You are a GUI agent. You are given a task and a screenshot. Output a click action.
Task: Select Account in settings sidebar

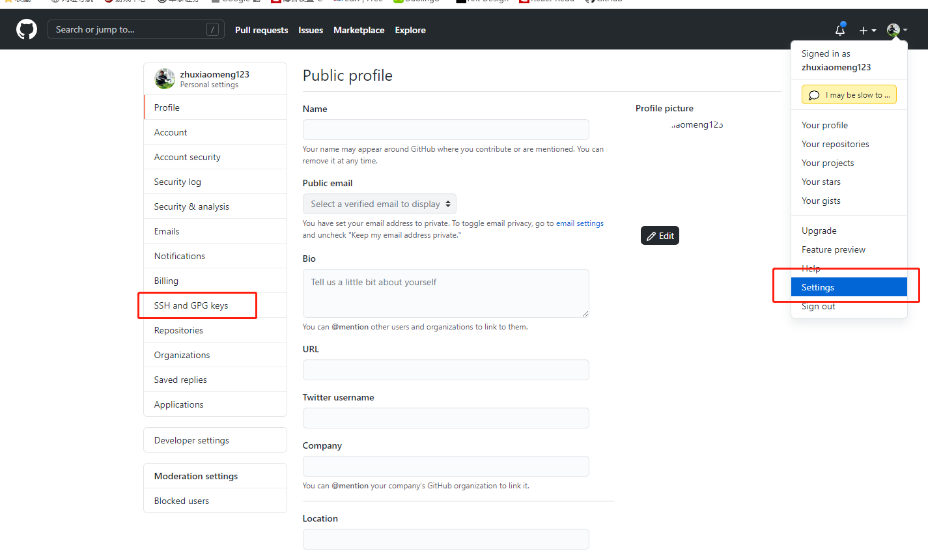(216, 132)
